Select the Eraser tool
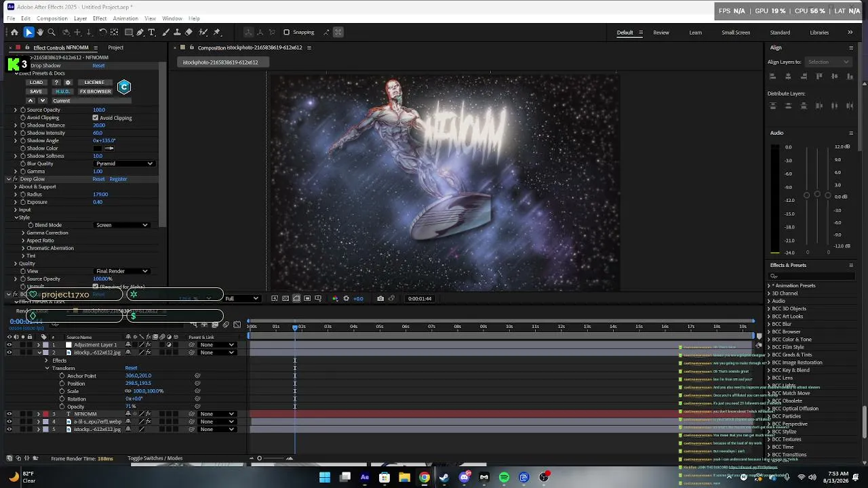The width and height of the screenshot is (868, 488). (189, 32)
